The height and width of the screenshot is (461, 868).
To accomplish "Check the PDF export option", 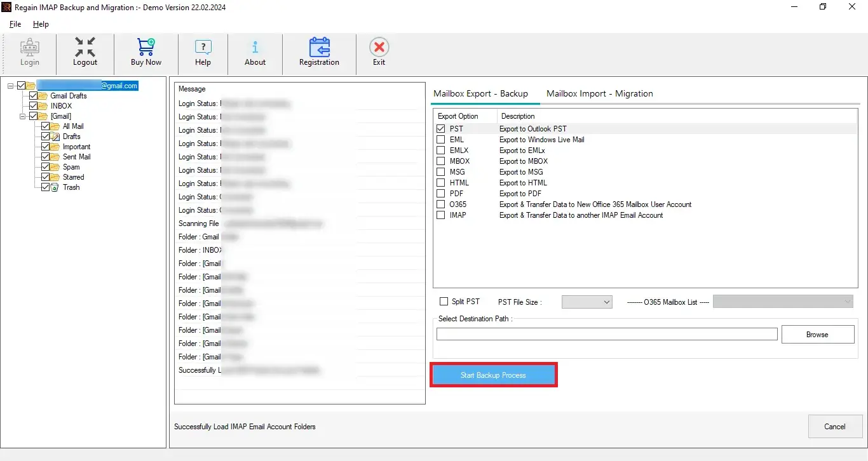I will click(x=441, y=194).
